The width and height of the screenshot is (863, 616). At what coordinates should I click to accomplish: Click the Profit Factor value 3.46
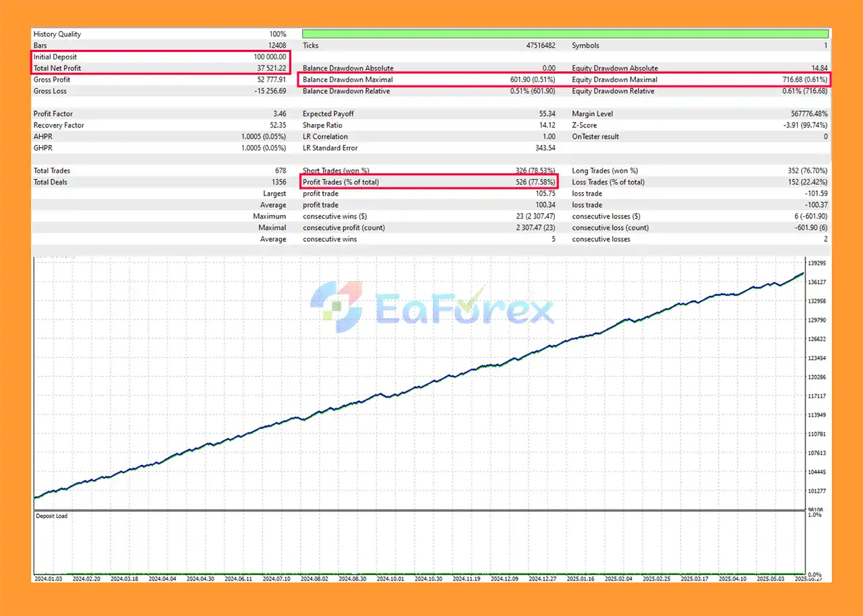(278, 114)
